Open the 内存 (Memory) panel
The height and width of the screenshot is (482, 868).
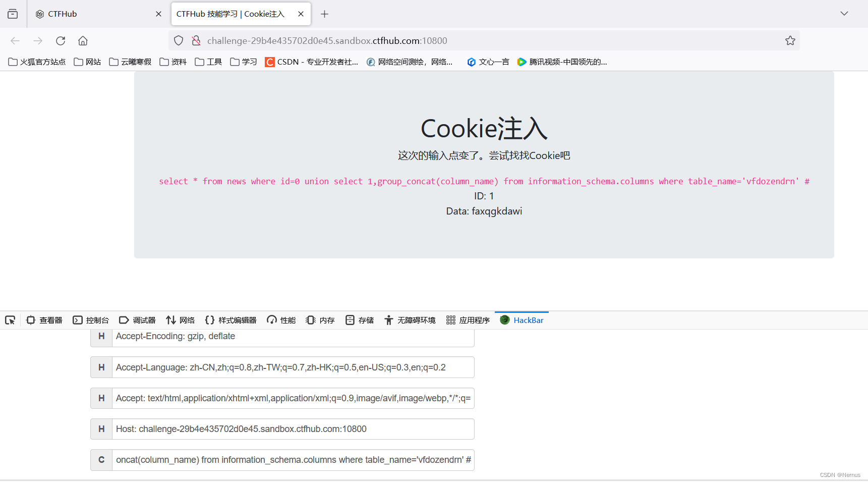click(320, 319)
